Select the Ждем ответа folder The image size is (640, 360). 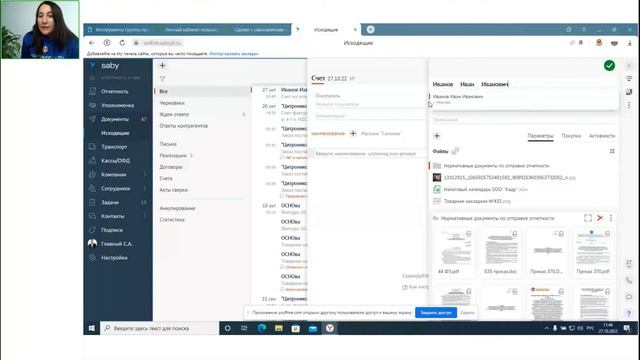[174, 114]
